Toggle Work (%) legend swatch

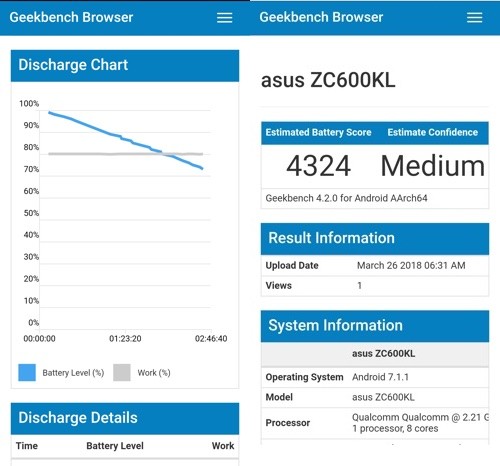(122, 372)
